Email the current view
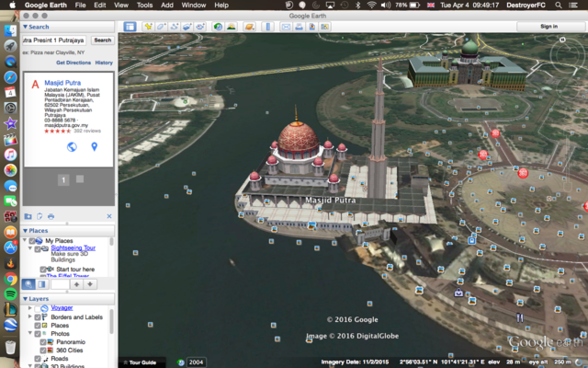Screen dimensions: 588x368 [x=286, y=27]
